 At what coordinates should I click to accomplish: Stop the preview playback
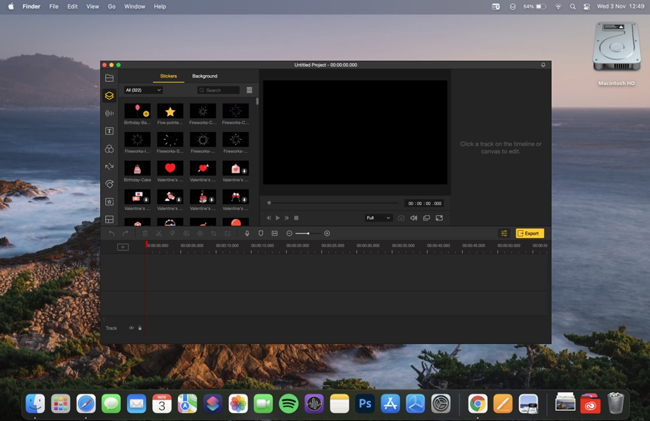(x=296, y=218)
